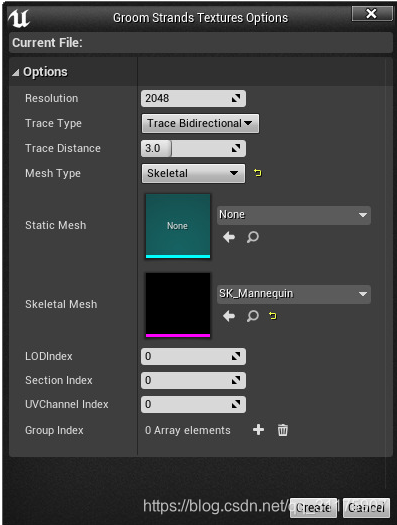
Task: Open the Trace Type dropdown
Action: tap(200, 124)
